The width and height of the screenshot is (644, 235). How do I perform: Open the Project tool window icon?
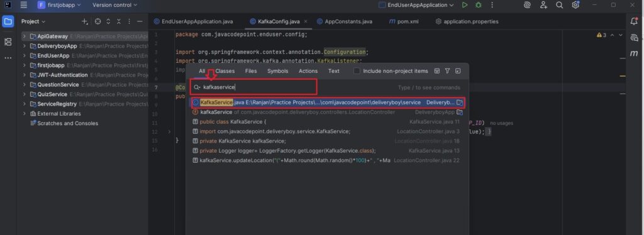coord(8,21)
